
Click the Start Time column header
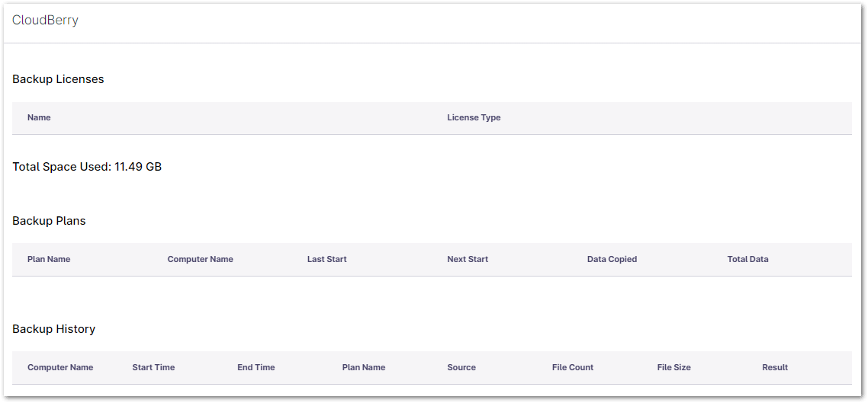click(153, 368)
